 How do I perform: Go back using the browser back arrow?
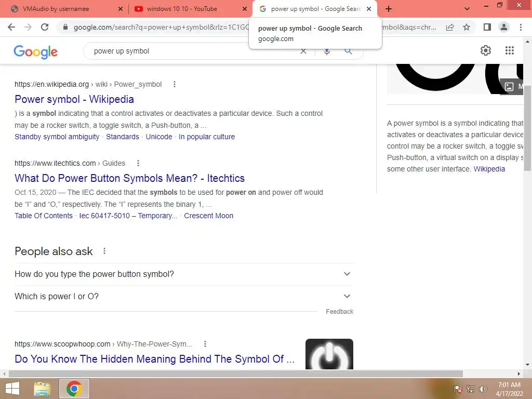[11, 27]
